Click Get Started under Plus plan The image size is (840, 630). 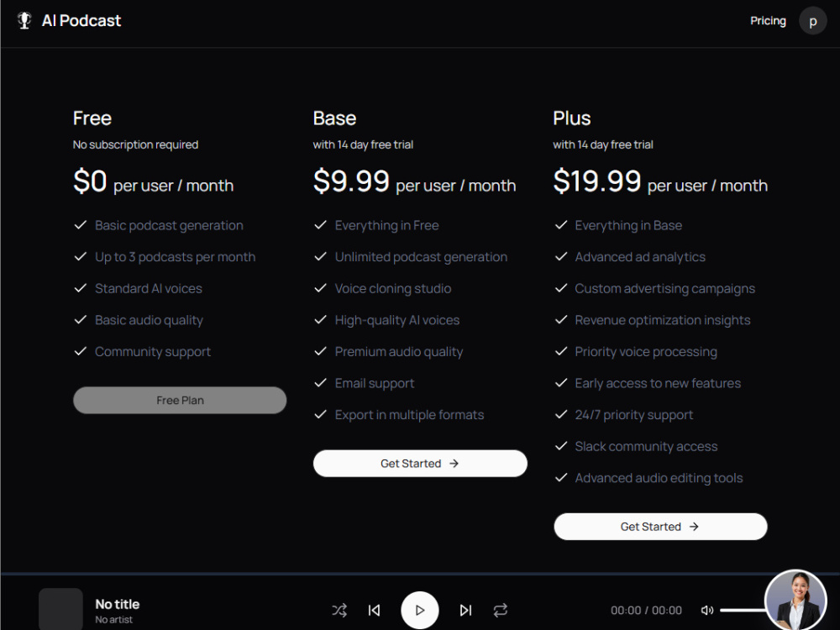pos(660,527)
